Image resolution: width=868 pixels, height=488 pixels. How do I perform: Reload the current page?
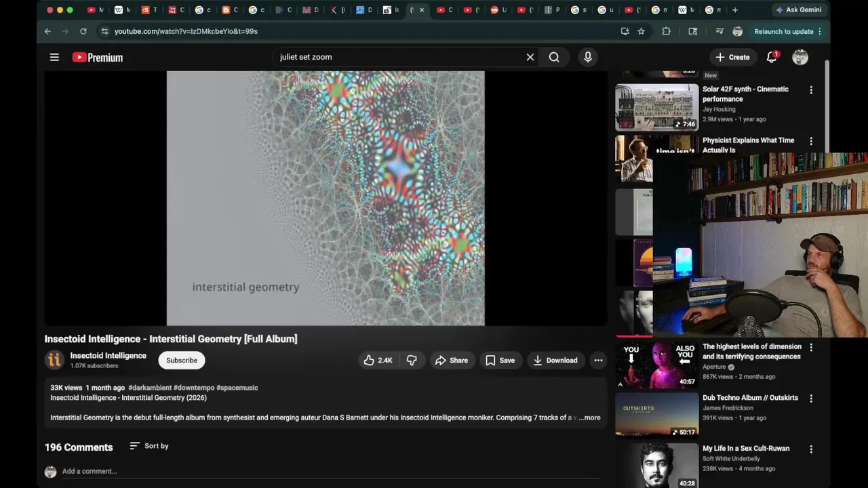pyautogui.click(x=83, y=31)
